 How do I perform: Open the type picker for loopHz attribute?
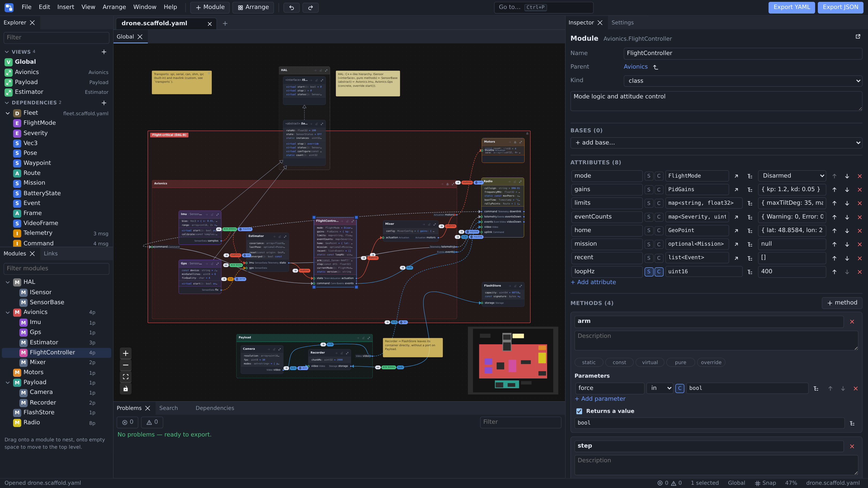750,272
